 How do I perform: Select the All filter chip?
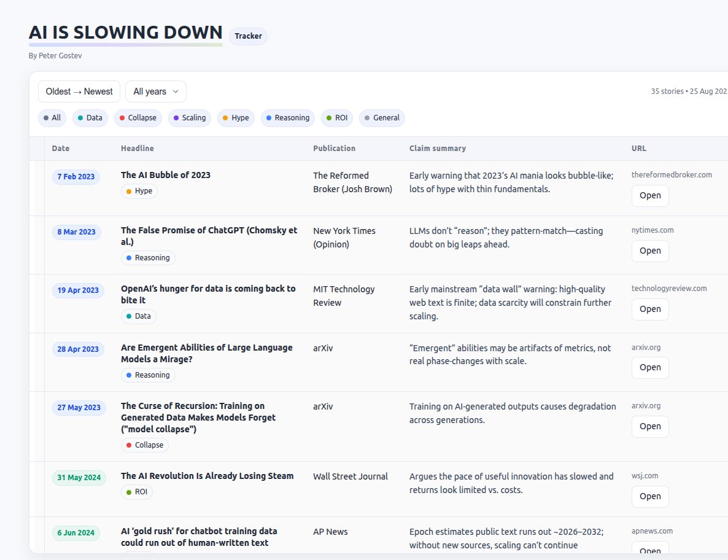coord(52,118)
